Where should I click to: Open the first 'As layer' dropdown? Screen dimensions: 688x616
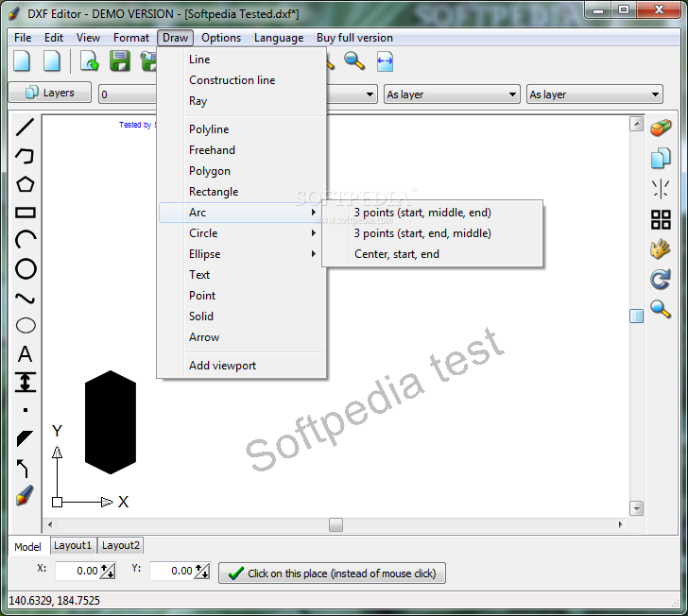(452, 94)
